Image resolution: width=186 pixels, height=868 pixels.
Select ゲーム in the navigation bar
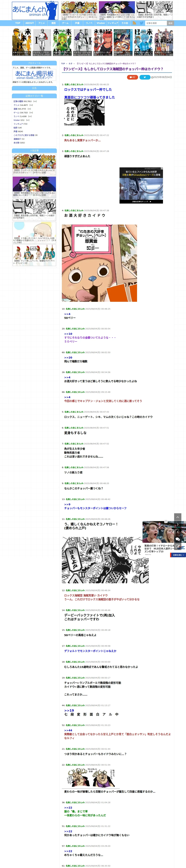click(65, 23)
